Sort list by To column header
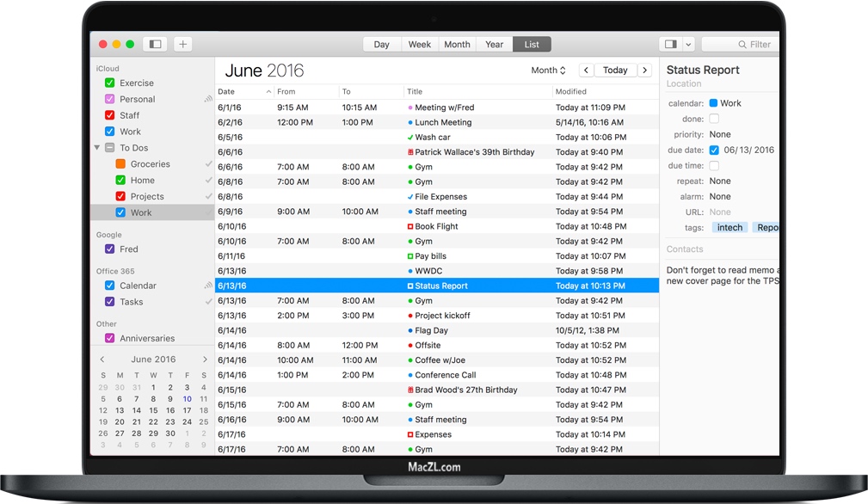 pyautogui.click(x=372, y=91)
